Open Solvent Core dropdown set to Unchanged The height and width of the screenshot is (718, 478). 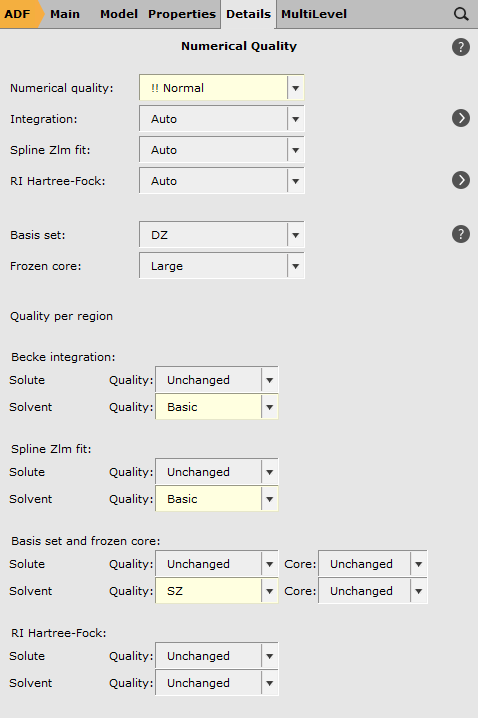click(x=373, y=591)
